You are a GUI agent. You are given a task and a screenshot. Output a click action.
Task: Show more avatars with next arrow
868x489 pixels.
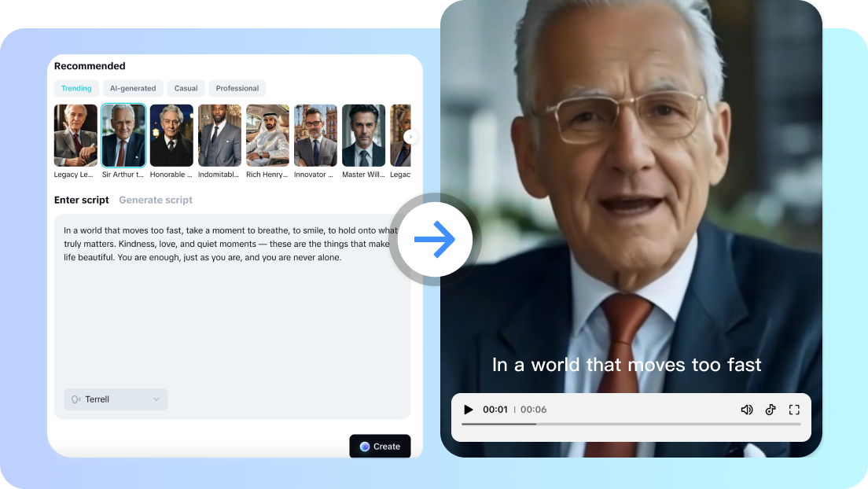[410, 137]
